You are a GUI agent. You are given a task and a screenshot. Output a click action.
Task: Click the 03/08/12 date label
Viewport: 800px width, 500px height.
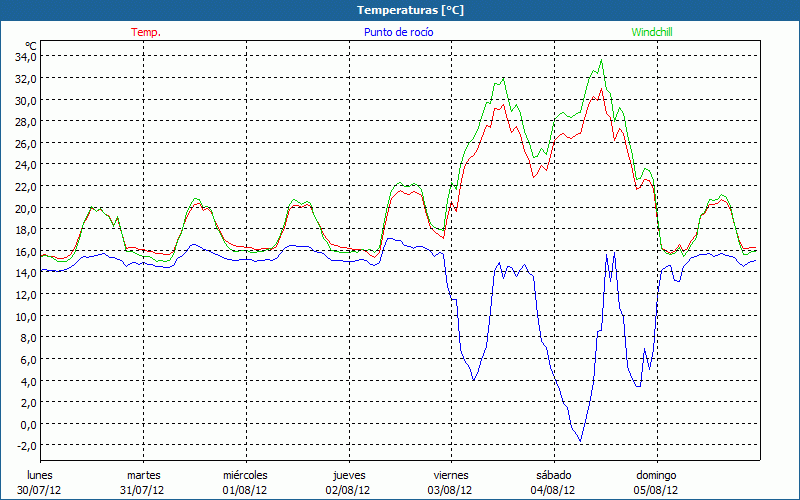pyautogui.click(x=451, y=490)
